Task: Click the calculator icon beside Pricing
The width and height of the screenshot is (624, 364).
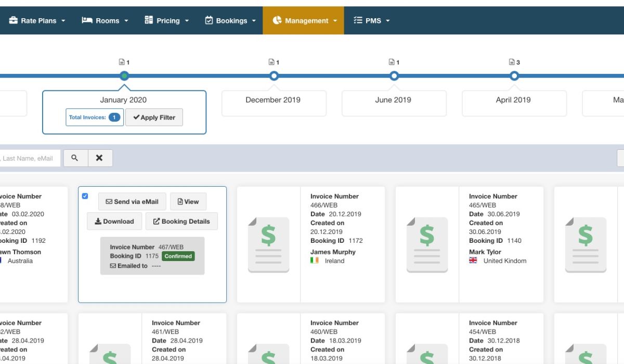Action: pos(149,20)
